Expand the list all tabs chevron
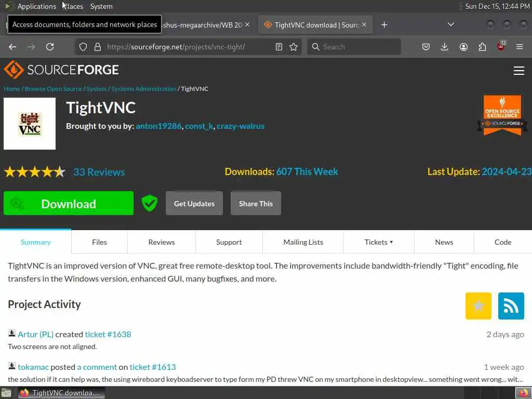This screenshot has width=532, height=399. (450, 24)
